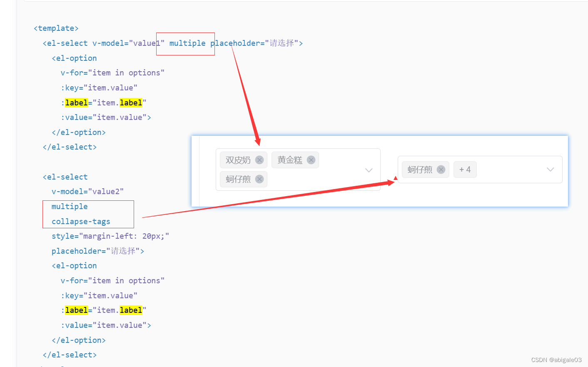Remove the 黄金糕 tag

(x=311, y=160)
